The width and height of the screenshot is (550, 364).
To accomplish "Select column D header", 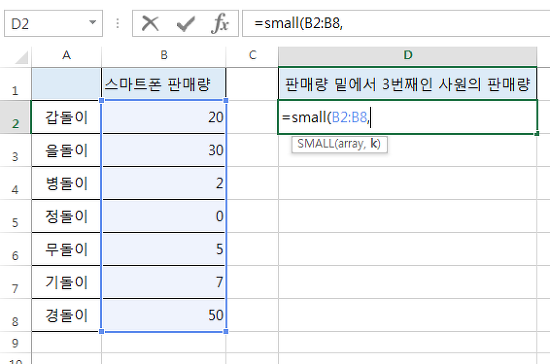I will tap(408, 55).
